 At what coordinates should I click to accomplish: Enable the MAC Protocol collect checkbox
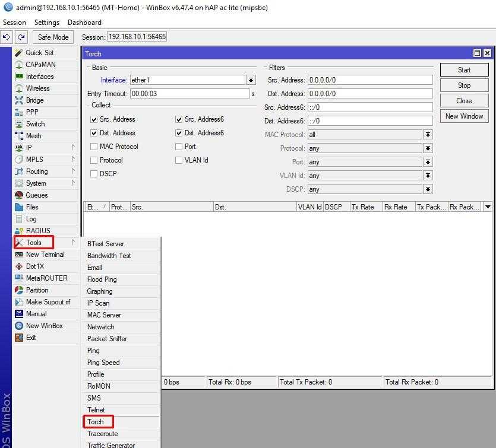coord(94,147)
